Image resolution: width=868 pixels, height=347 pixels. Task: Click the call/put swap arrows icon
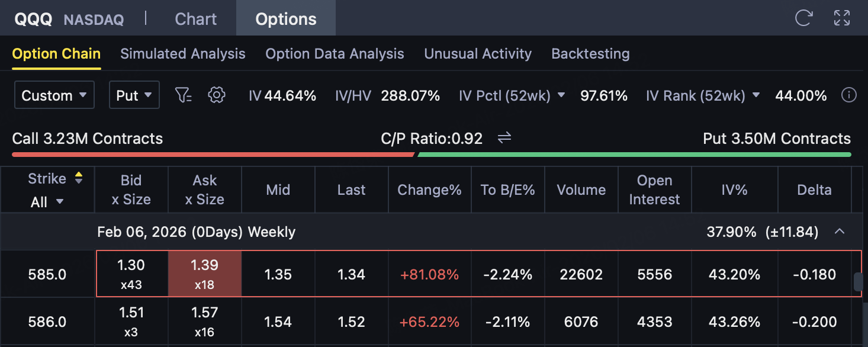(x=504, y=139)
